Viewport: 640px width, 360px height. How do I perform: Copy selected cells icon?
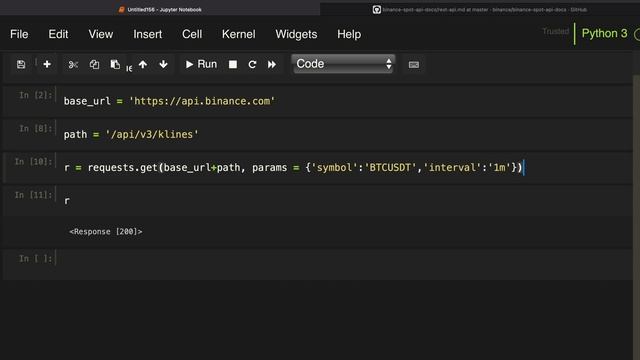[x=94, y=64]
